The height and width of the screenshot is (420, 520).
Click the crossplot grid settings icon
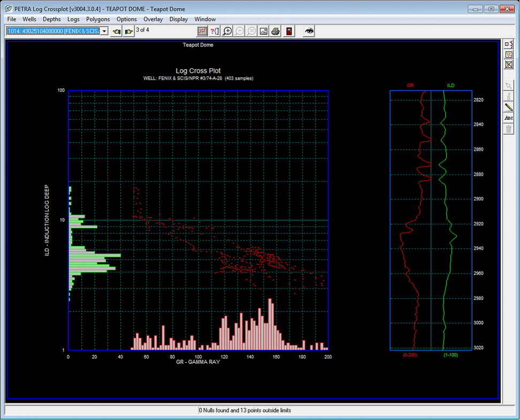click(x=202, y=32)
